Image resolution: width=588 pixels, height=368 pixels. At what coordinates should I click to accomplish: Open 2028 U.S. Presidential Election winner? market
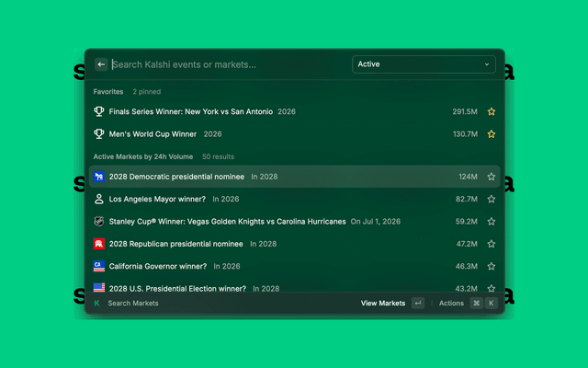coord(295,286)
